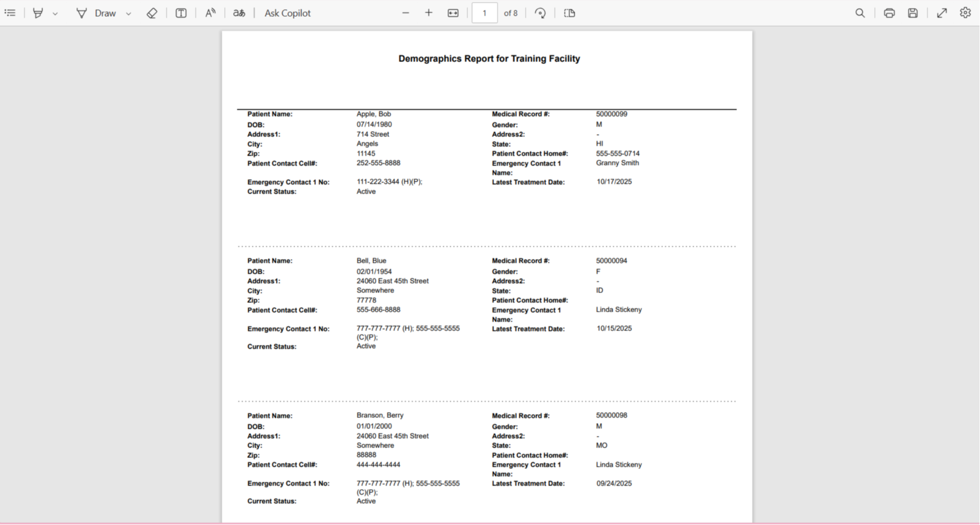Image resolution: width=980 pixels, height=525 pixels.
Task: Click patient name Bell, Blue
Action: [x=371, y=260]
